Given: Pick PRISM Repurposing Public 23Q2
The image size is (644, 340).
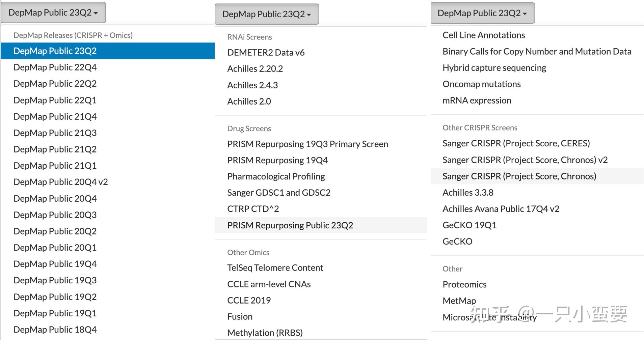Looking at the screenshot, I should [290, 225].
